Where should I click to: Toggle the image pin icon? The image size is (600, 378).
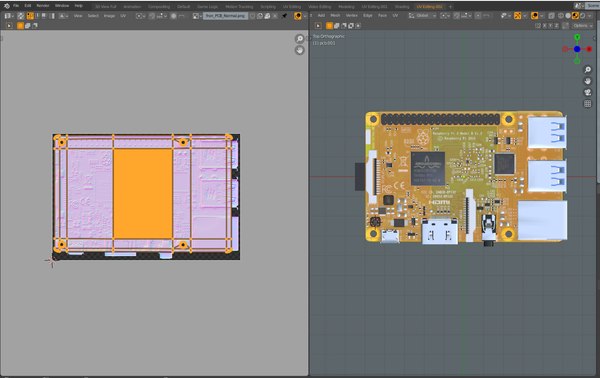pyautogui.click(x=284, y=16)
